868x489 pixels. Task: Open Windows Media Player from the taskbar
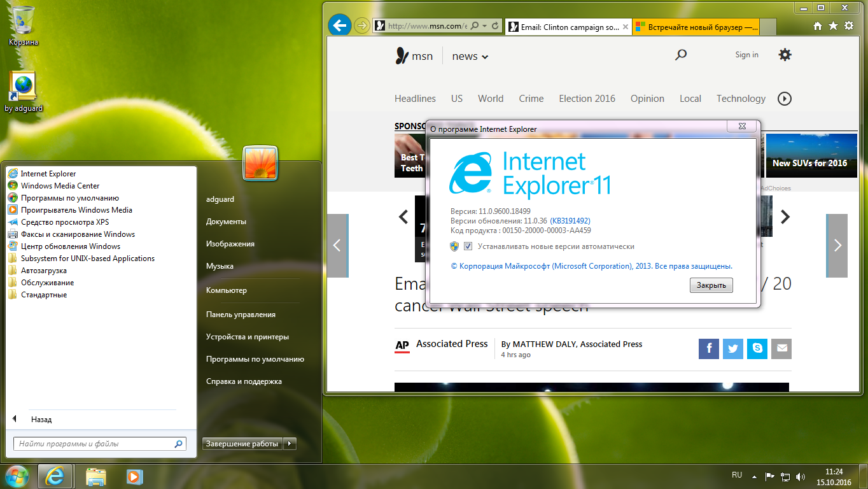pos(134,476)
